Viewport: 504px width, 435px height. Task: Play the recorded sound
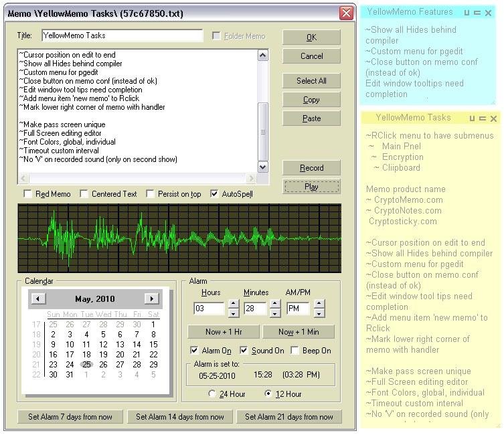point(311,187)
